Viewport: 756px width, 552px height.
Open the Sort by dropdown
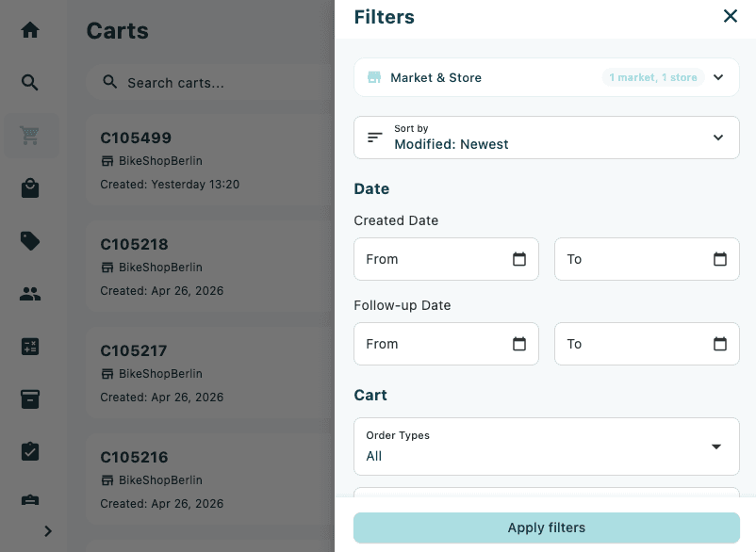[x=547, y=138]
